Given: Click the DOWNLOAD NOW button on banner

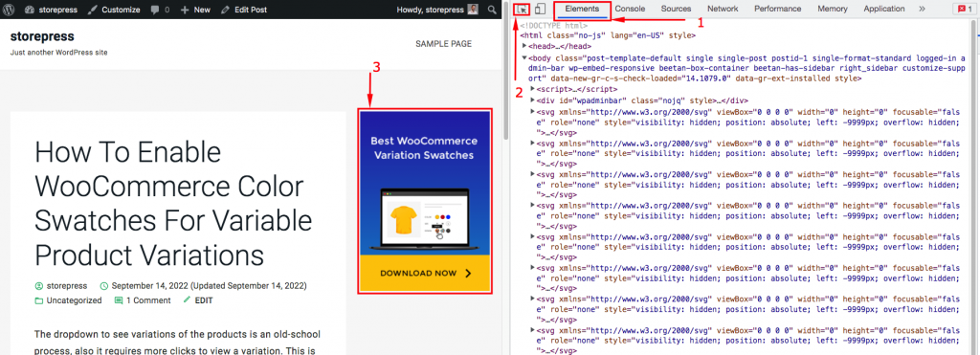Looking at the screenshot, I should click(426, 273).
